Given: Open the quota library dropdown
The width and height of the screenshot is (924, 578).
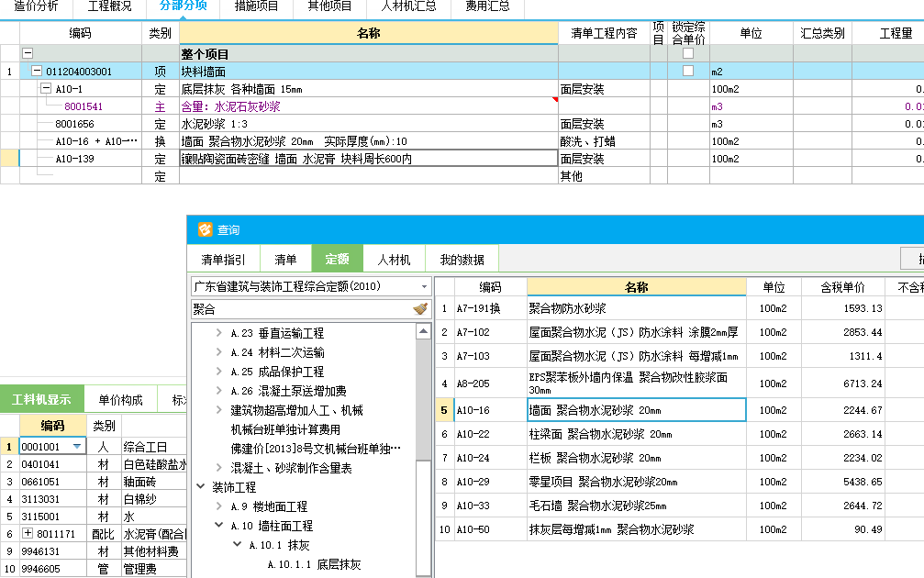Looking at the screenshot, I should (x=424, y=287).
